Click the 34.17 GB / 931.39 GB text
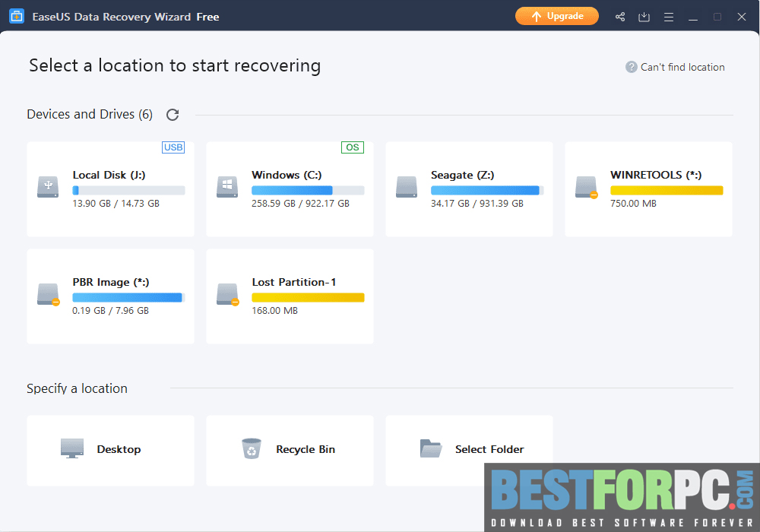760x532 pixels. coord(477,204)
